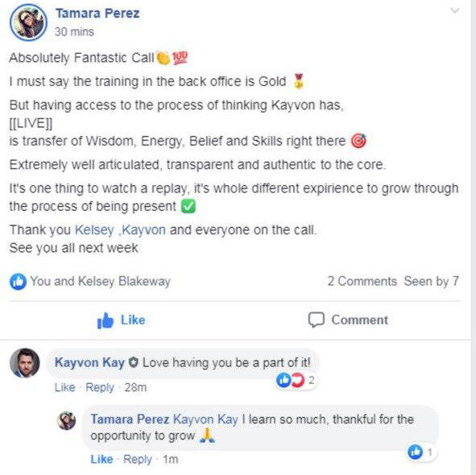Viewport: 476px width, 475px height.
Task: Show who liked the post via thumbs-up icon
Action: tap(18, 281)
